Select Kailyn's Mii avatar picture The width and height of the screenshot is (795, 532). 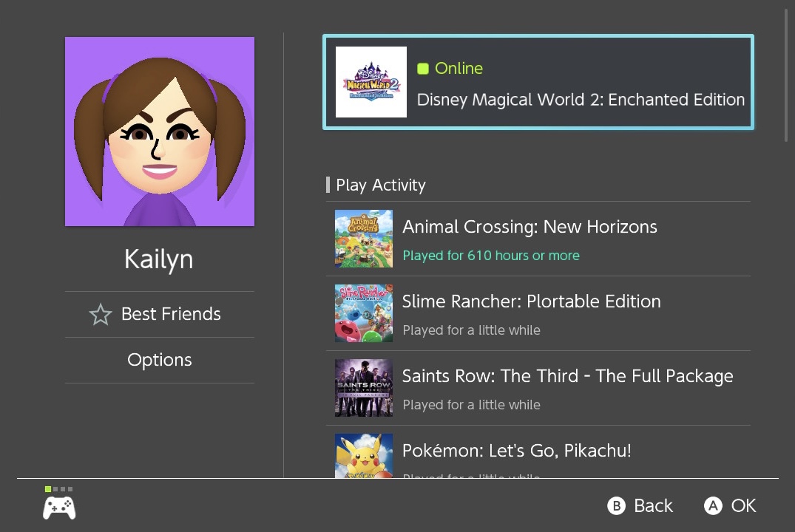[160, 132]
